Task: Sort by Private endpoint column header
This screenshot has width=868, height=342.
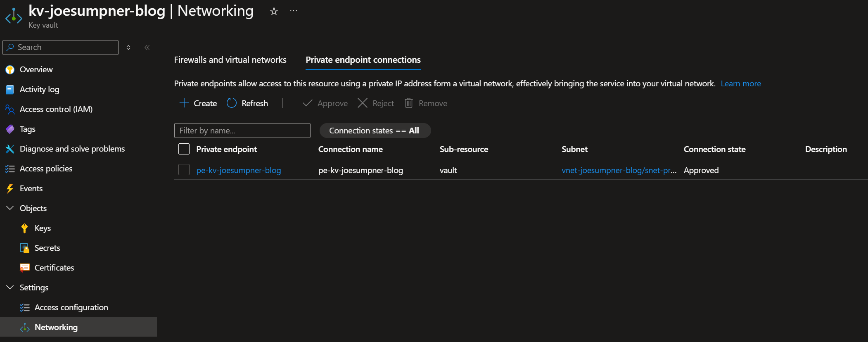Action: coord(226,149)
